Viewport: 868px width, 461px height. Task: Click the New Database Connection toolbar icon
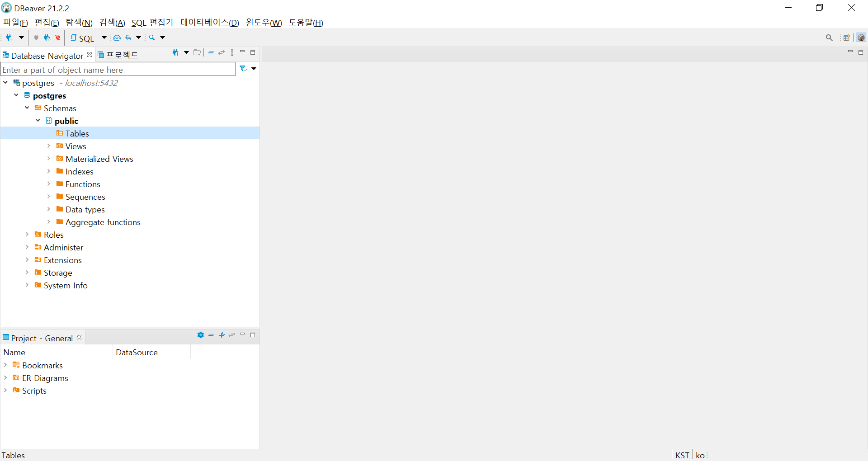[x=9, y=38]
